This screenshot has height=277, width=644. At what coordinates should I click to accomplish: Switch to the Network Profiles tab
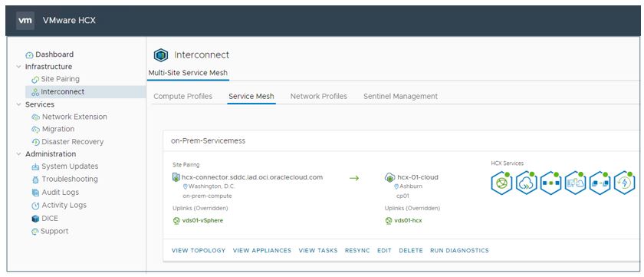point(319,96)
